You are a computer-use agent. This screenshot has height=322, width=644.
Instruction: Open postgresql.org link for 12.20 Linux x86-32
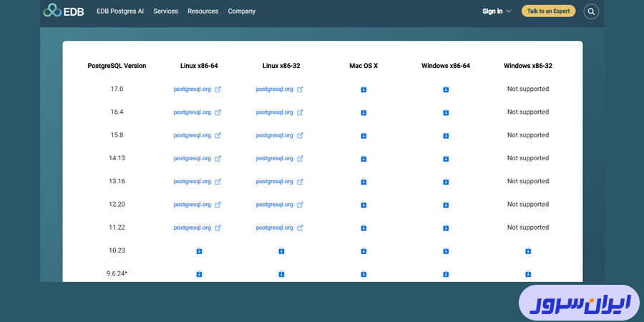point(279,204)
